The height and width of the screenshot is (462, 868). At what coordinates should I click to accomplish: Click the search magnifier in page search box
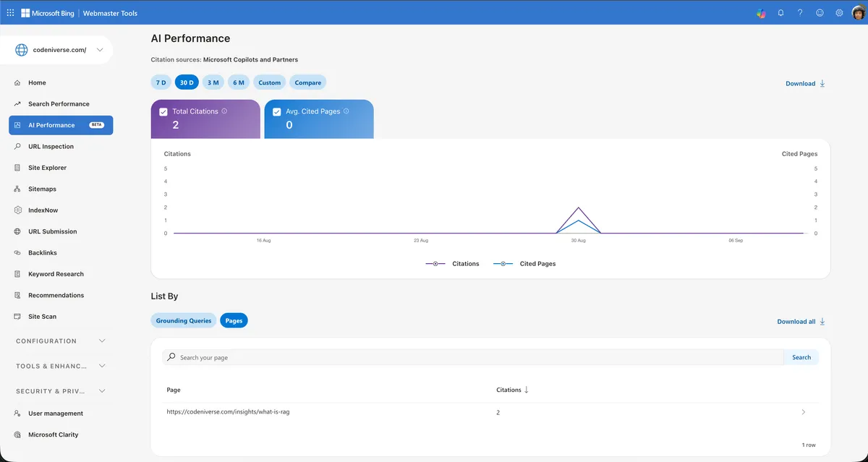171,357
